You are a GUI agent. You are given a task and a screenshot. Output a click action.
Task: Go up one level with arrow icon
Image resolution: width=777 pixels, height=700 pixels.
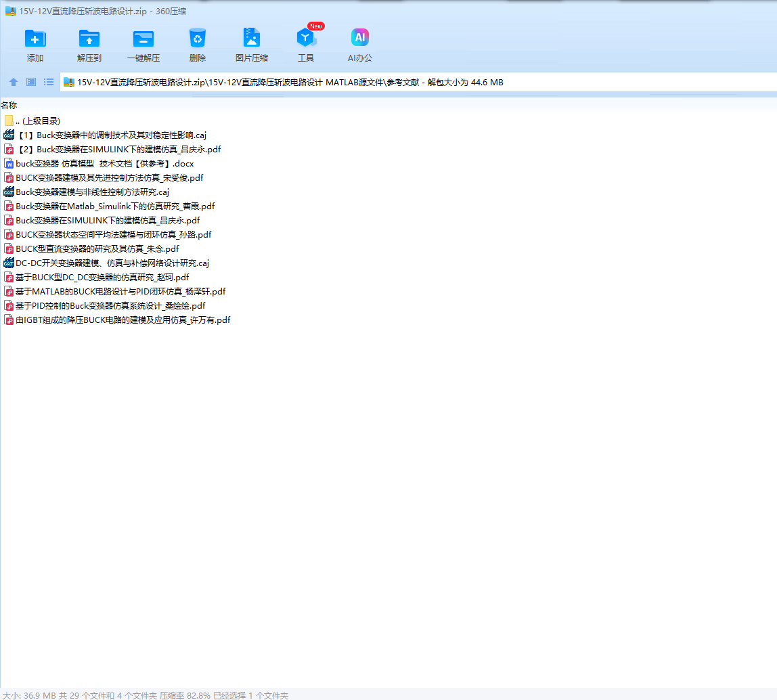coord(14,82)
